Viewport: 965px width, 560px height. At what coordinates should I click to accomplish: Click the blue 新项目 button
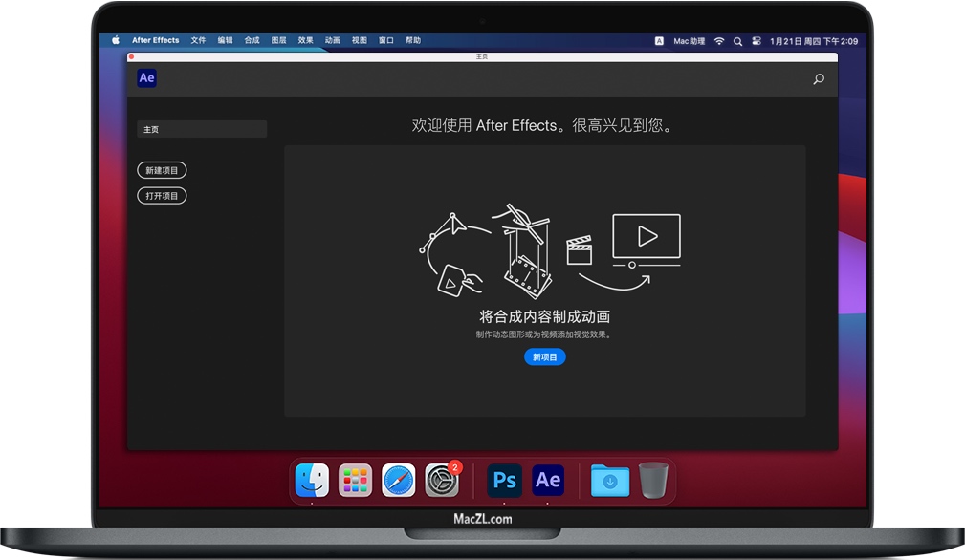coord(544,356)
